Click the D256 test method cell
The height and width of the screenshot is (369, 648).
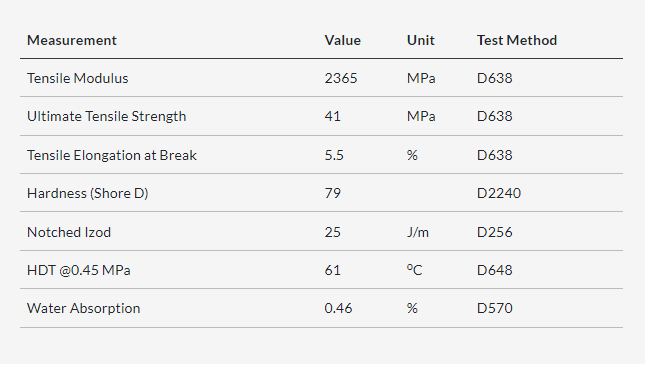pyautogui.click(x=495, y=232)
